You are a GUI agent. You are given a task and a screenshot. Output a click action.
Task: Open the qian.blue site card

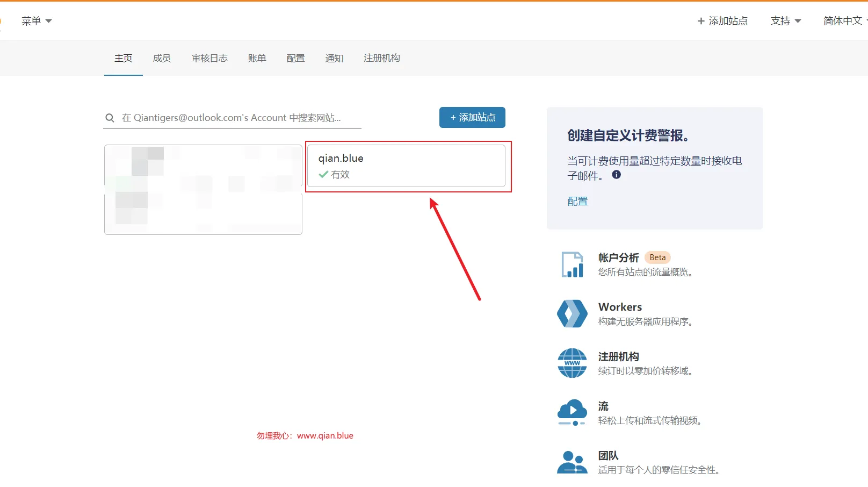pyautogui.click(x=406, y=166)
